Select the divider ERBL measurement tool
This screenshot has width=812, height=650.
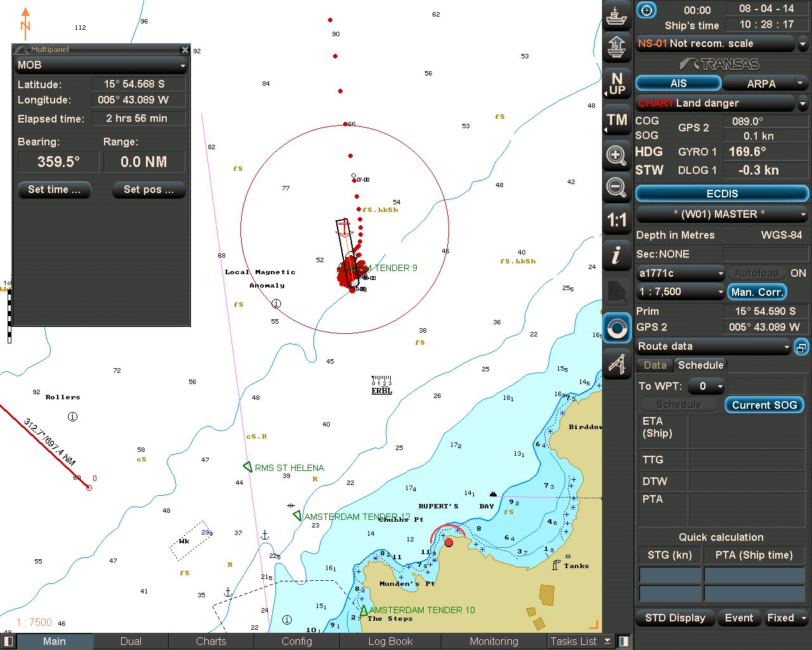617,363
